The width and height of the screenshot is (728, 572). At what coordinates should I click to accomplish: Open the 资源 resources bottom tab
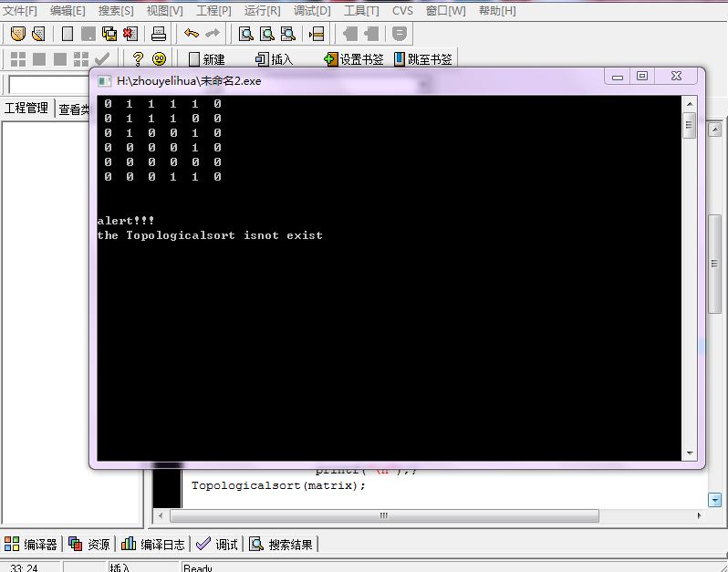point(89,544)
